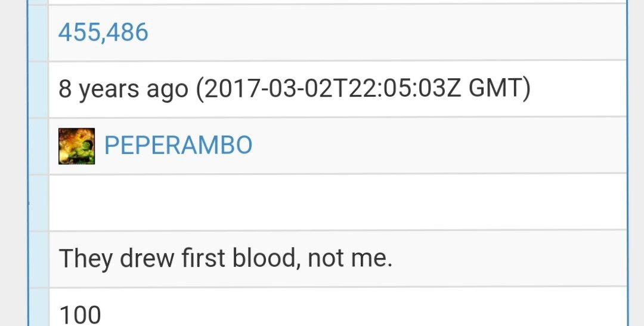The width and height of the screenshot is (644, 326).
Task: Click blank space right of PEPERAMBO name
Action: [439, 146]
